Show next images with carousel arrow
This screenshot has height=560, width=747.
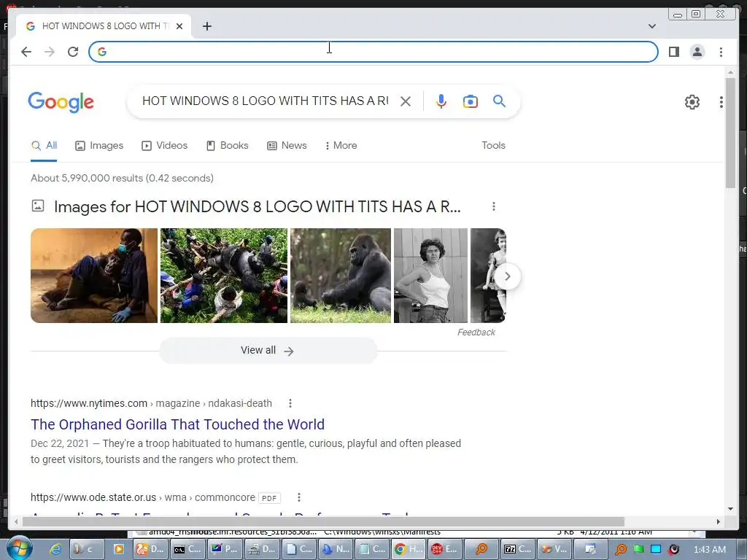[508, 276]
